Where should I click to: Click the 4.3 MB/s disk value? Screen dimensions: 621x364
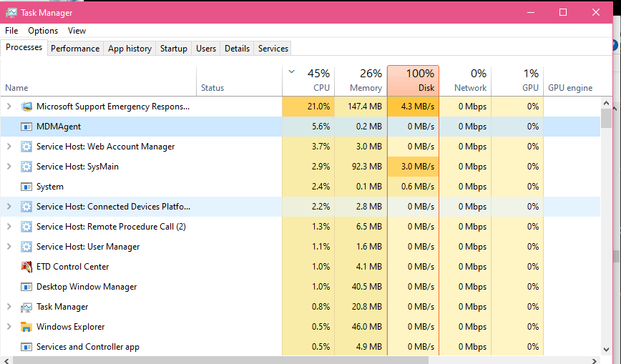(x=417, y=107)
